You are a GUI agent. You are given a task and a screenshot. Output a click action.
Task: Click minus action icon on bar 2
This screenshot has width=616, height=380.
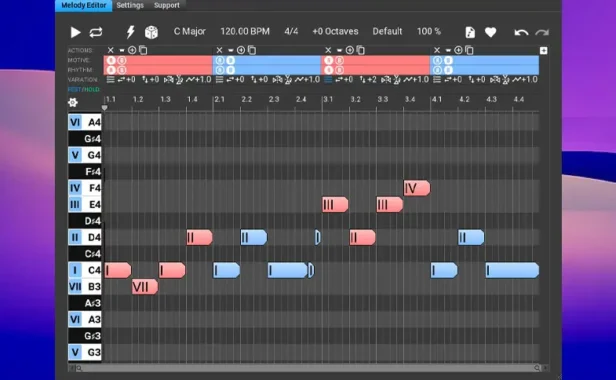(x=231, y=50)
